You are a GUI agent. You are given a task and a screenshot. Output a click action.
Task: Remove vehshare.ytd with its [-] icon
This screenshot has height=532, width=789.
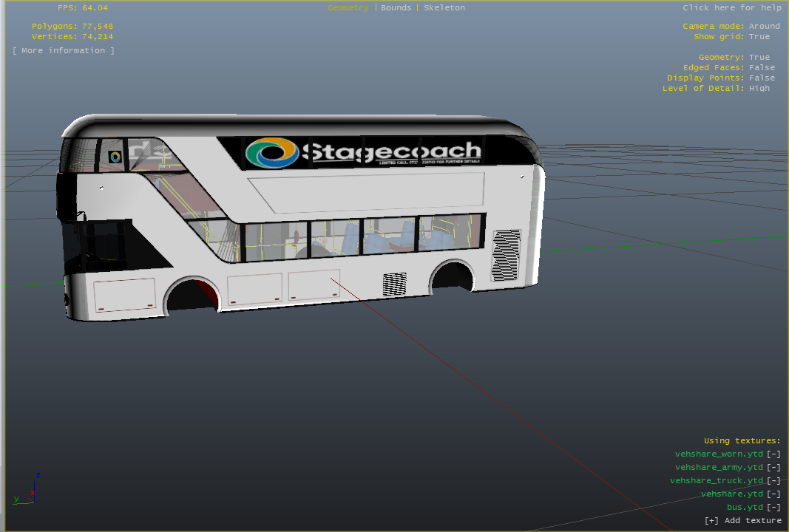[773, 494]
